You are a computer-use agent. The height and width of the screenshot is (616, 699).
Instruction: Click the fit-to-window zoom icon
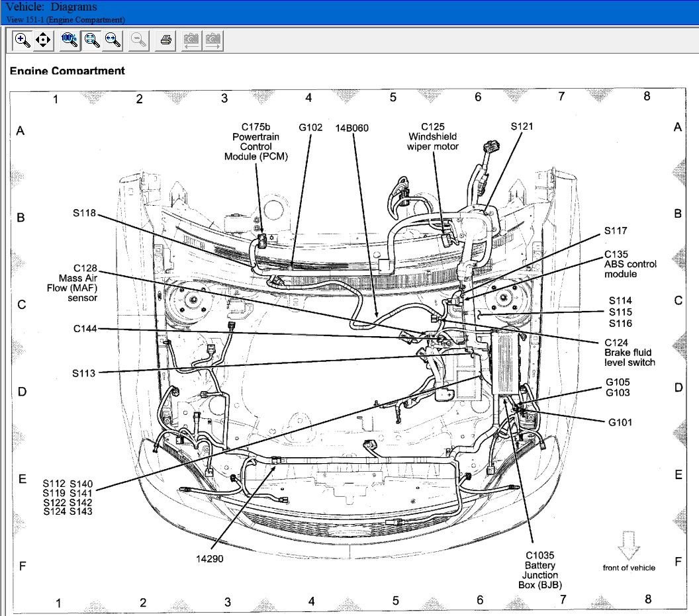(92, 40)
